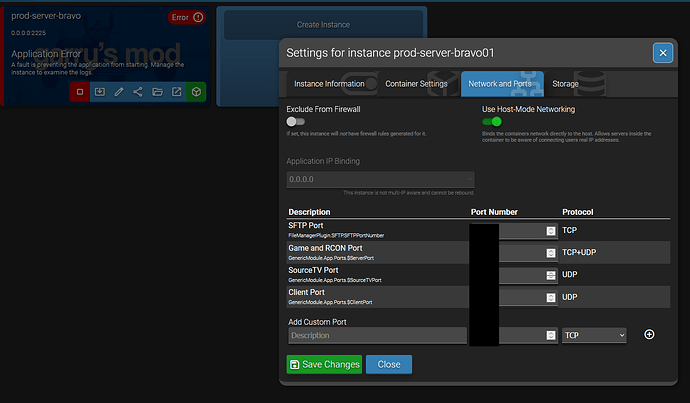690x403 pixels.
Task: Click the Client Port row label
Action: tap(306, 292)
